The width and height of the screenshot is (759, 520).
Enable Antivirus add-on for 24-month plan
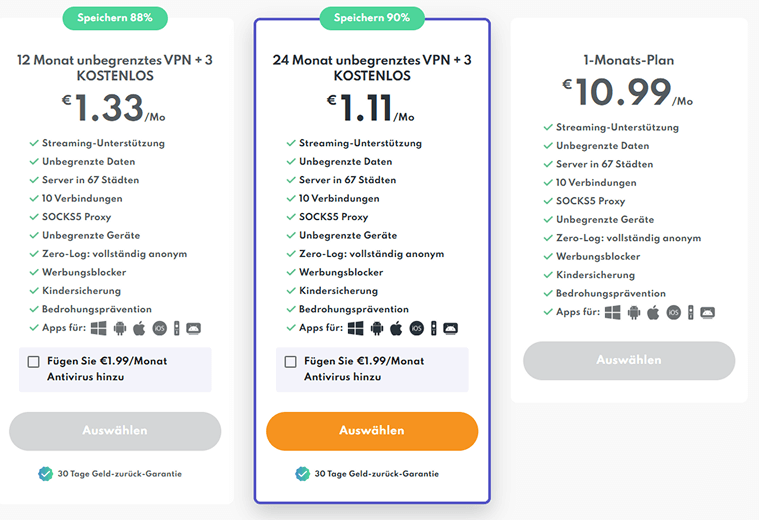(290, 362)
